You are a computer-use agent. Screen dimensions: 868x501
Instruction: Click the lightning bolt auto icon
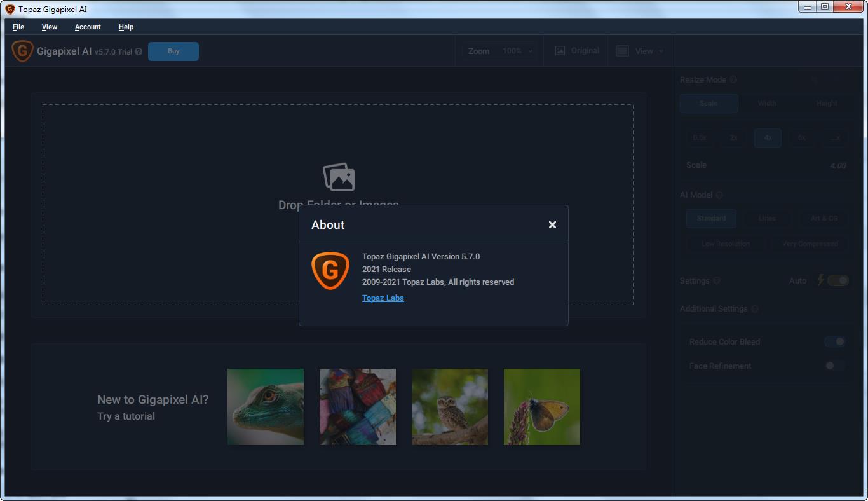(x=821, y=280)
